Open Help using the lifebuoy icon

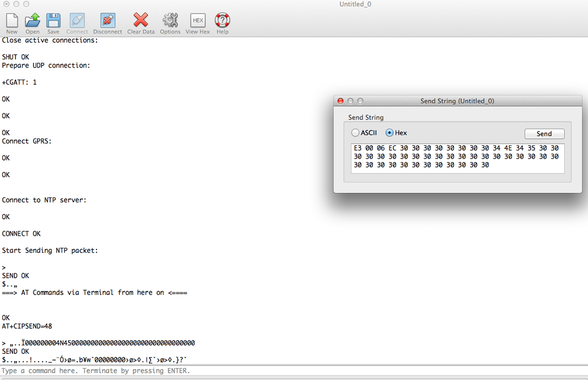pos(222,22)
